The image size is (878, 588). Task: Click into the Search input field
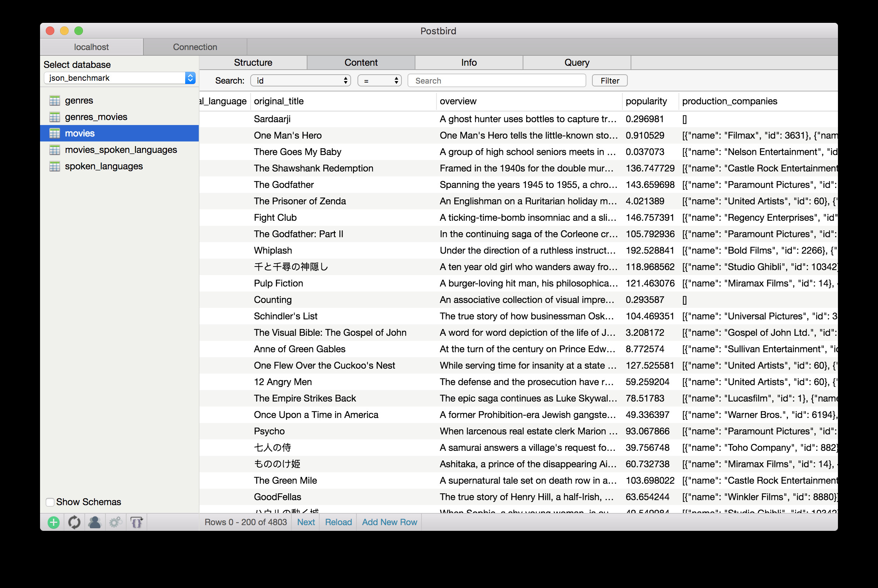pos(497,81)
